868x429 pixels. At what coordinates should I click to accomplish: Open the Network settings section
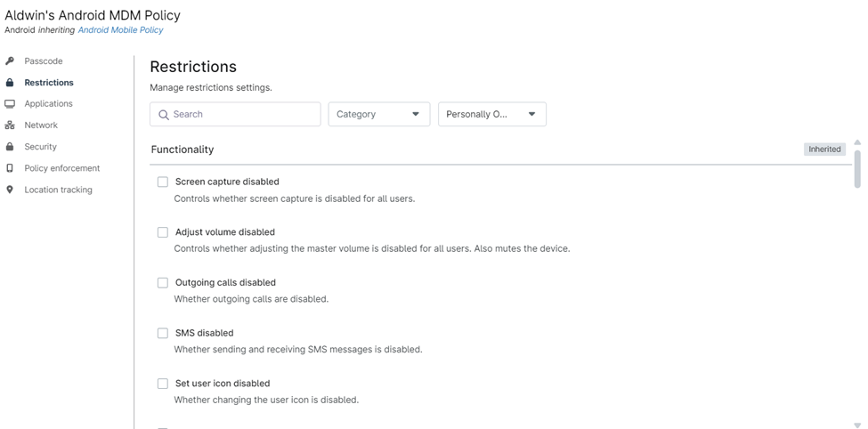(x=41, y=125)
